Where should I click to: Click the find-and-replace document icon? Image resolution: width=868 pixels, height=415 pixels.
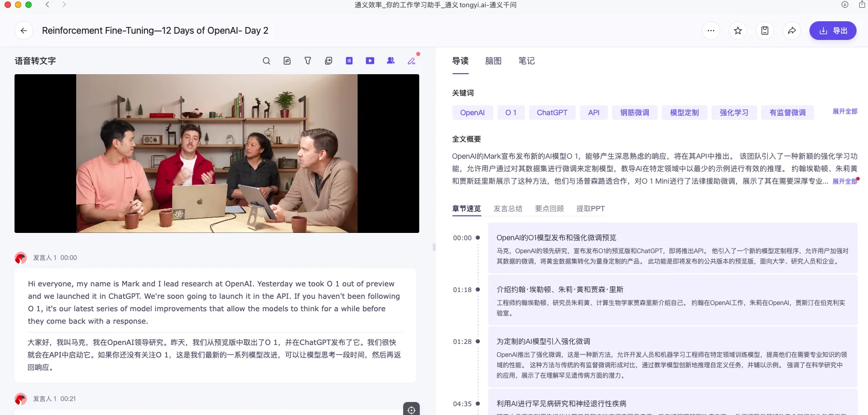point(287,61)
